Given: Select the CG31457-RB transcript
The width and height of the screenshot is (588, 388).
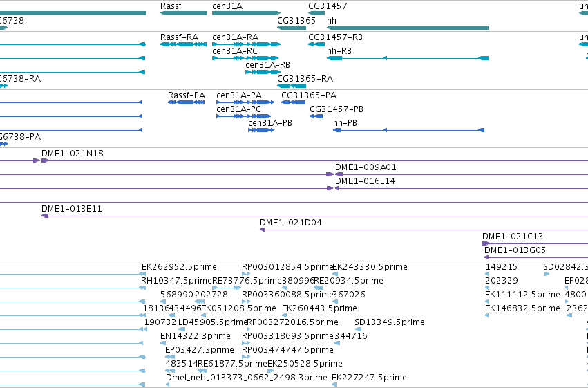Looking at the screenshot, I should (x=316, y=44).
